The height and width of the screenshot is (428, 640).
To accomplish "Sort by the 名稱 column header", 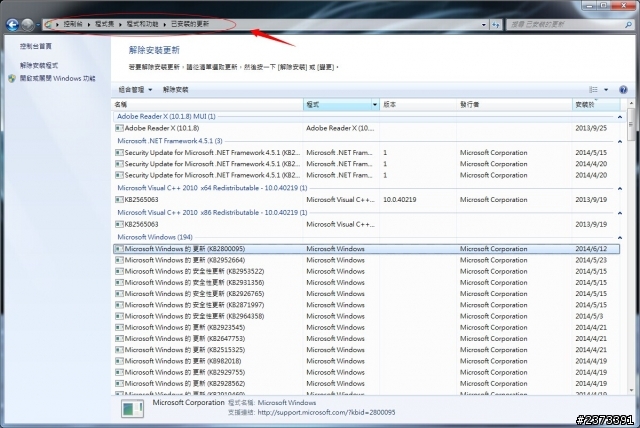I will (x=207, y=105).
